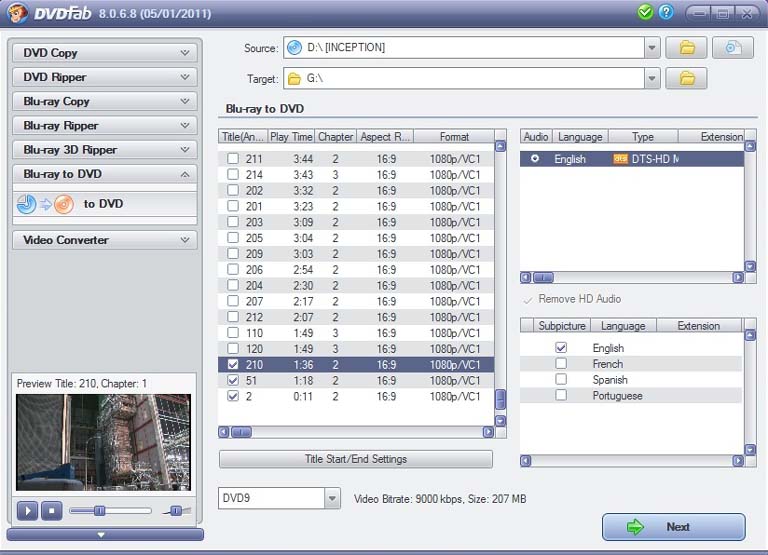Screen dimensions: 768x555
Task: Click audio list scroll right arrow
Action: [738, 278]
